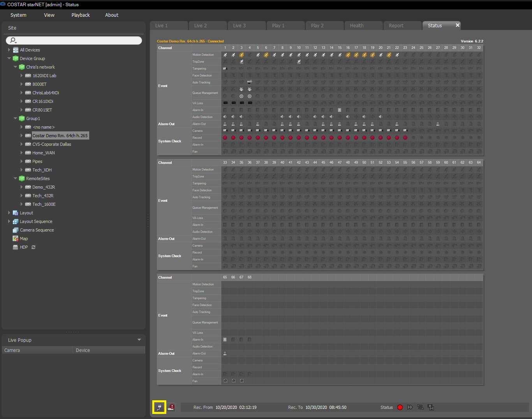Click the green cube icon of Group1

coord(22,118)
